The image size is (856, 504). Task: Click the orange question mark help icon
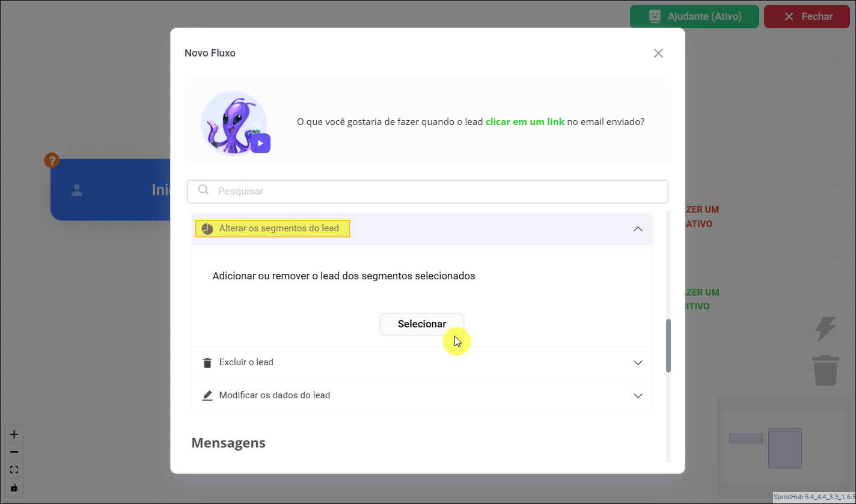tap(52, 160)
